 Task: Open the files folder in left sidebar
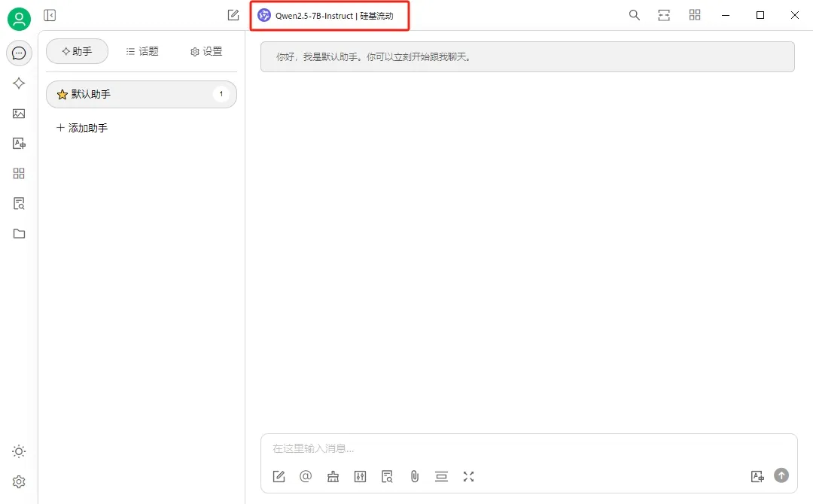point(19,233)
